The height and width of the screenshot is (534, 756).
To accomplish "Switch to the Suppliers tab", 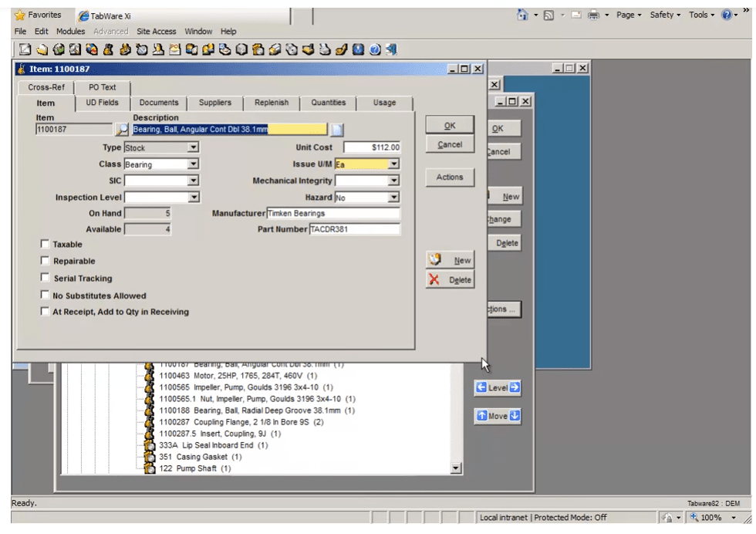I will click(214, 103).
